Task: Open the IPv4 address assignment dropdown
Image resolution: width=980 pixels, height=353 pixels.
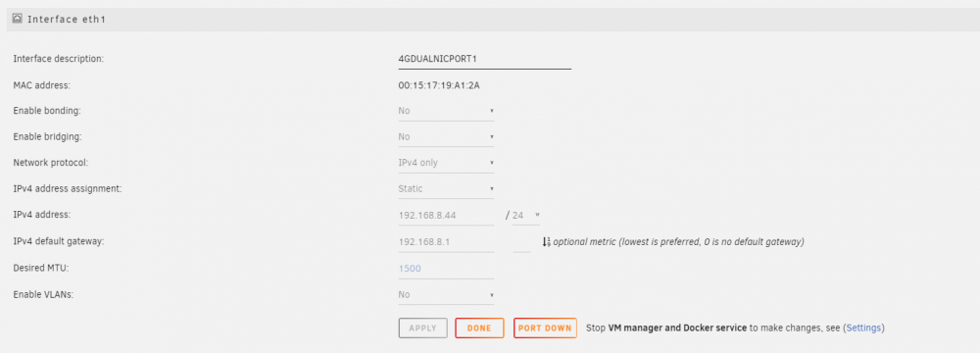Action: (446, 189)
